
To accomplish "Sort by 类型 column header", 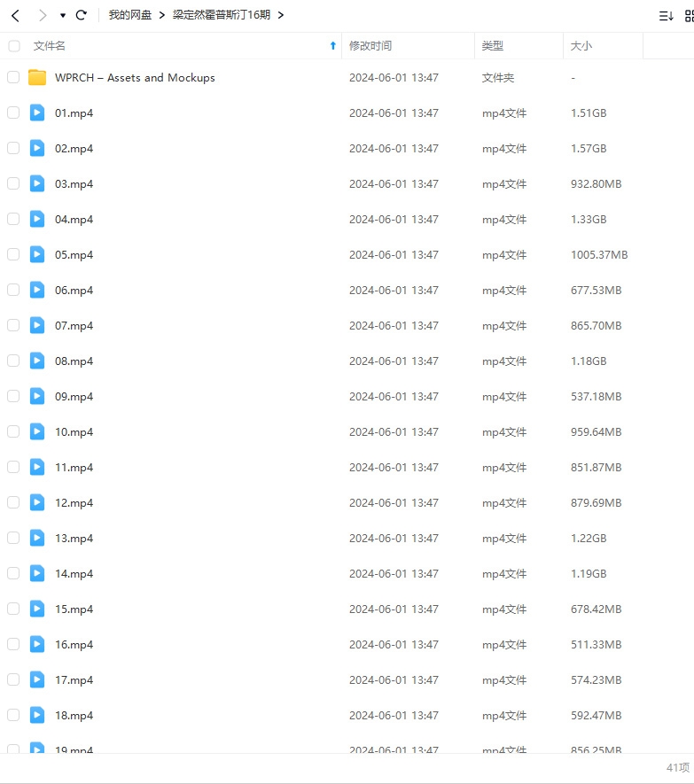I will click(493, 46).
